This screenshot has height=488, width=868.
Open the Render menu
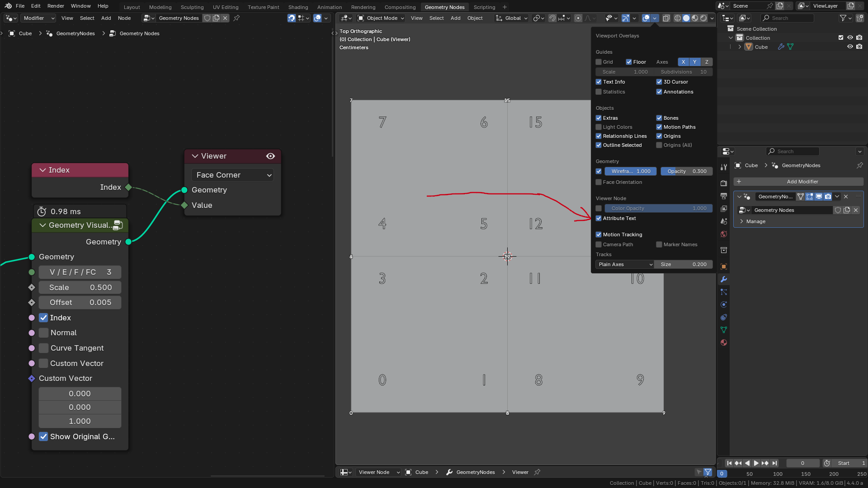click(56, 6)
